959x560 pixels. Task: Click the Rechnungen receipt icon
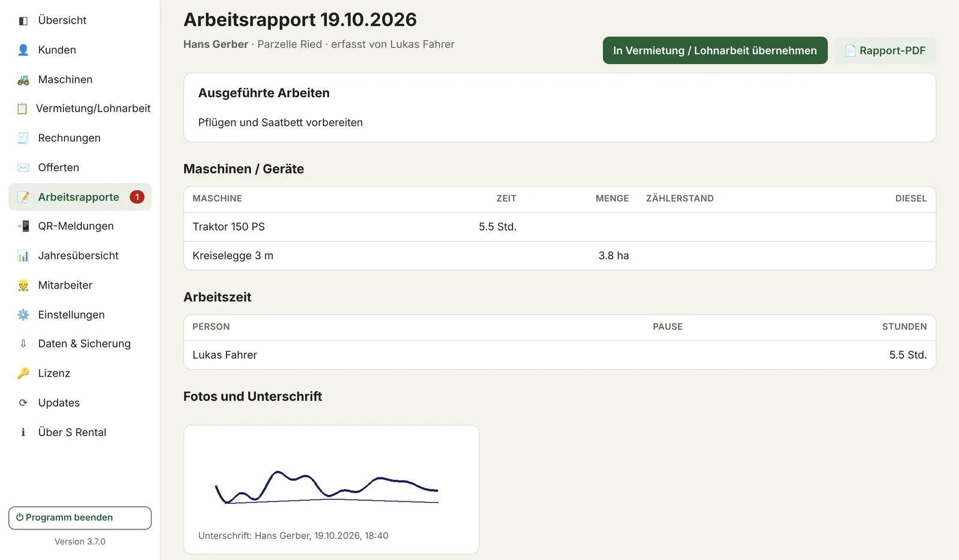click(x=23, y=138)
